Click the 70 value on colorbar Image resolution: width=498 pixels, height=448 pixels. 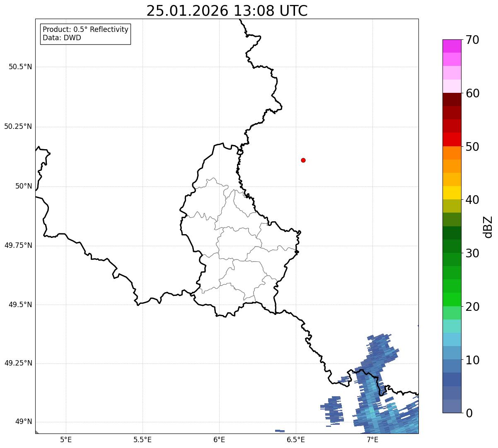(472, 40)
